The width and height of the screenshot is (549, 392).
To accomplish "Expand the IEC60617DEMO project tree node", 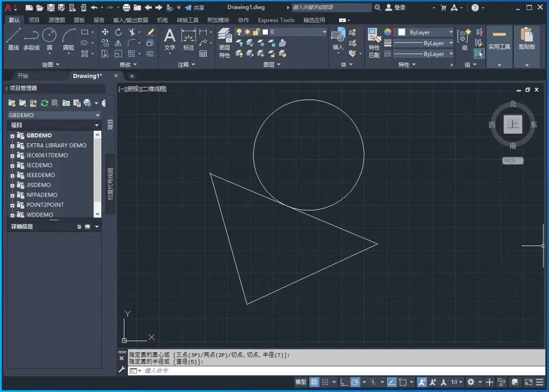I will pyautogui.click(x=12, y=156).
